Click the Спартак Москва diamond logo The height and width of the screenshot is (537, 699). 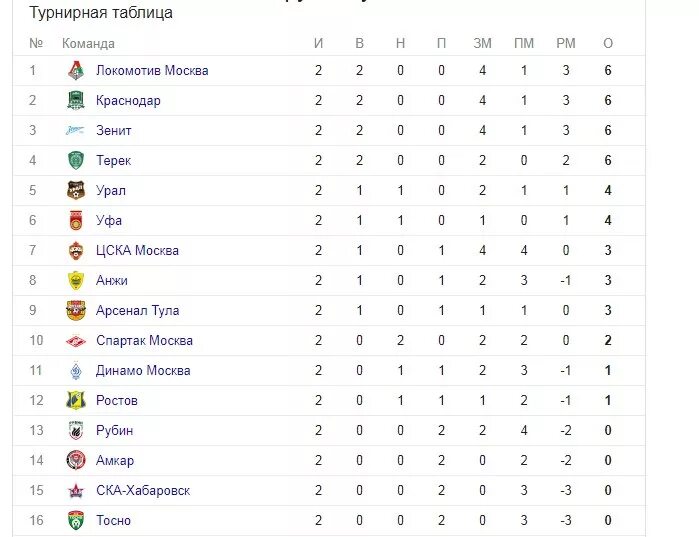pos(76,340)
